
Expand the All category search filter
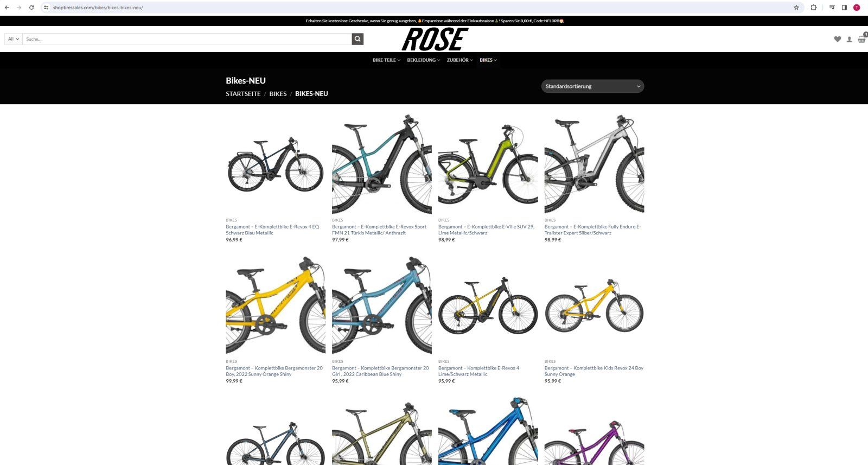[x=14, y=39]
